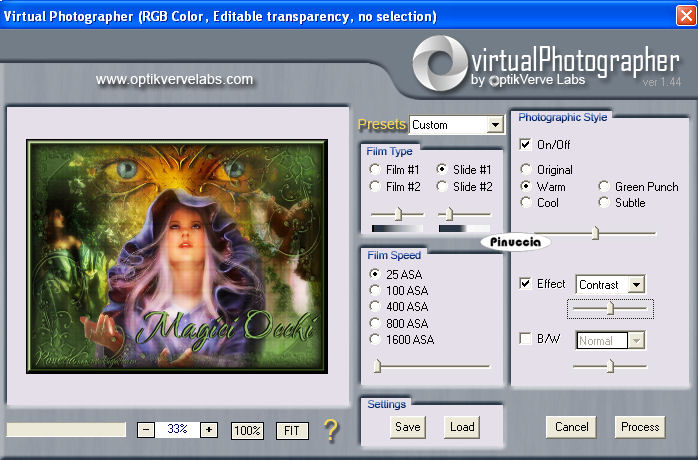The image size is (698, 460).
Task: Click the plus zoom-in button
Action: click(x=209, y=430)
